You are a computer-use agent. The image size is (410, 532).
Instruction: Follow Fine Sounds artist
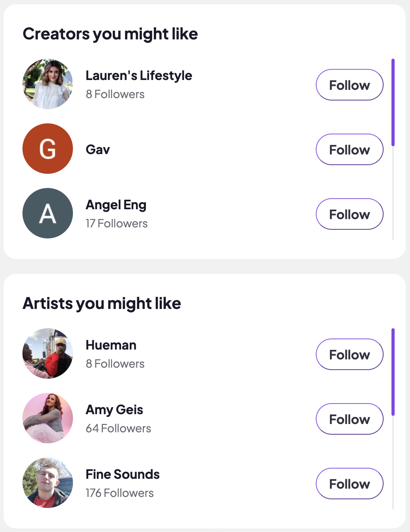(349, 484)
